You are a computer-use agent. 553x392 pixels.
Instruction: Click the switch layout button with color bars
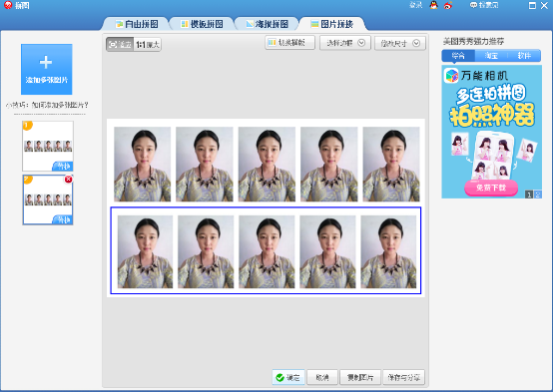coord(289,43)
